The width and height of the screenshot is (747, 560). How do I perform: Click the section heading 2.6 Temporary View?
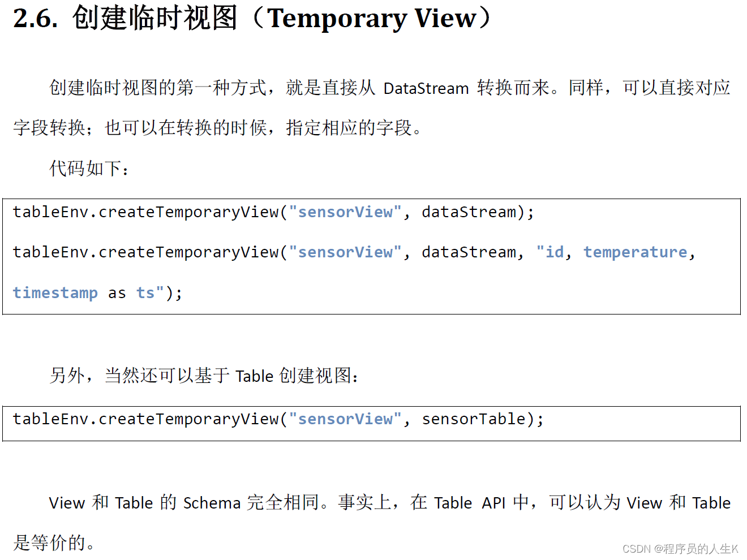[x=252, y=18]
